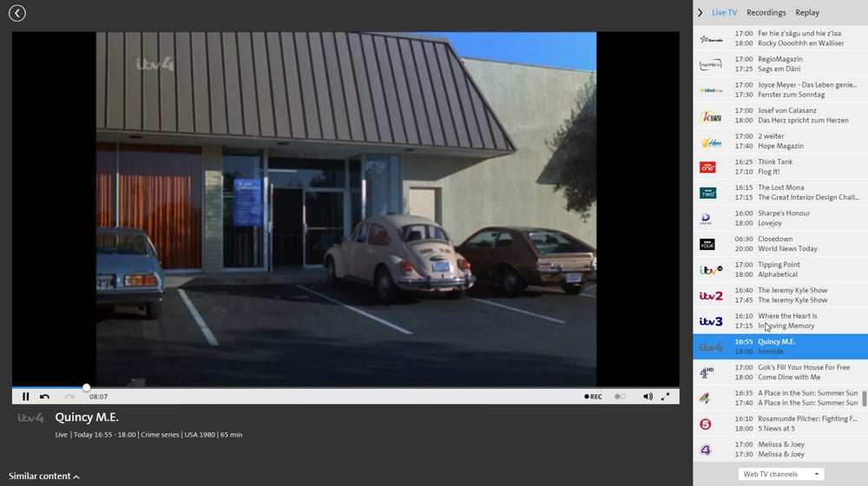Start recording with the REC button
868x486 pixels.
coord(593,397)
